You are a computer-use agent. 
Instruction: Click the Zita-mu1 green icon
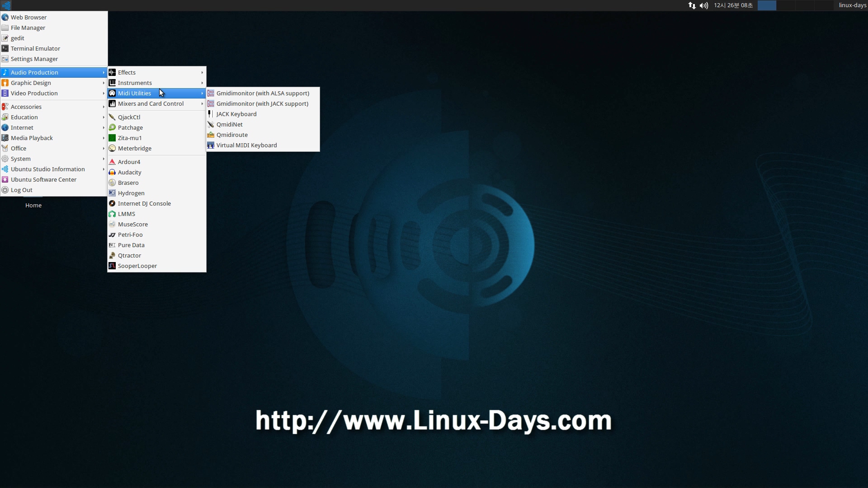(112, 138)
